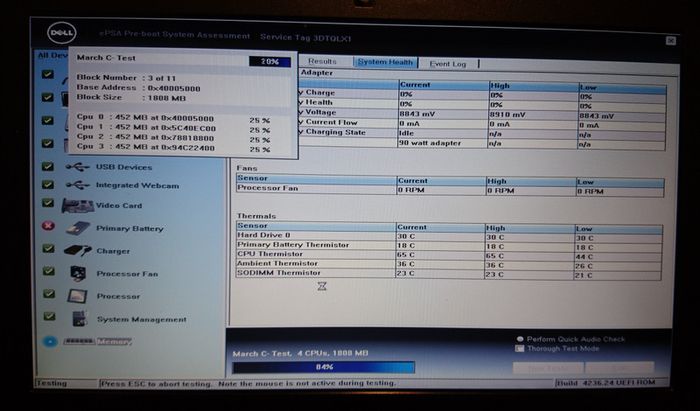The height and width of the screenshot is (411, 700).
Task: Open the Event Log tab
Action: click(x=448, y=64)
